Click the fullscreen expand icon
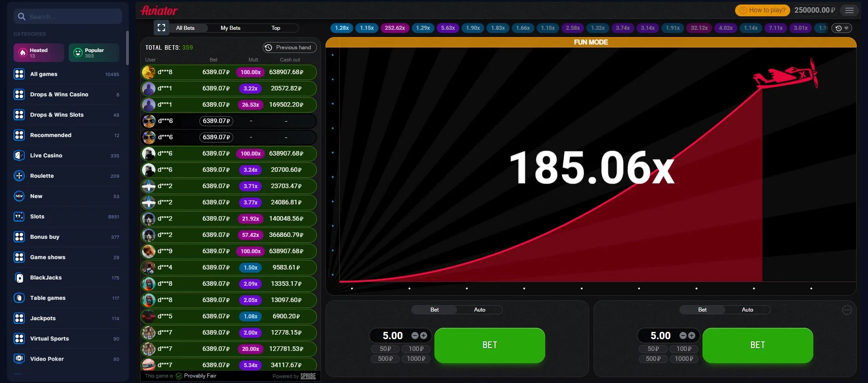 [161, 28]
